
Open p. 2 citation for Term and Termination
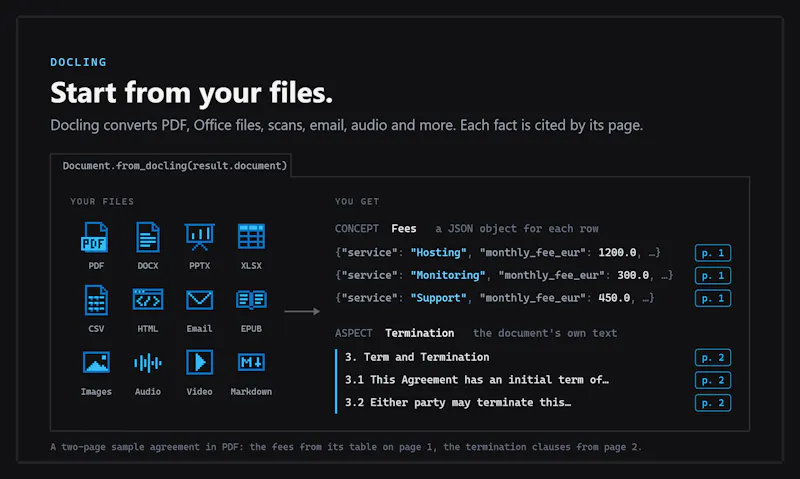click(x=713, y=358)
